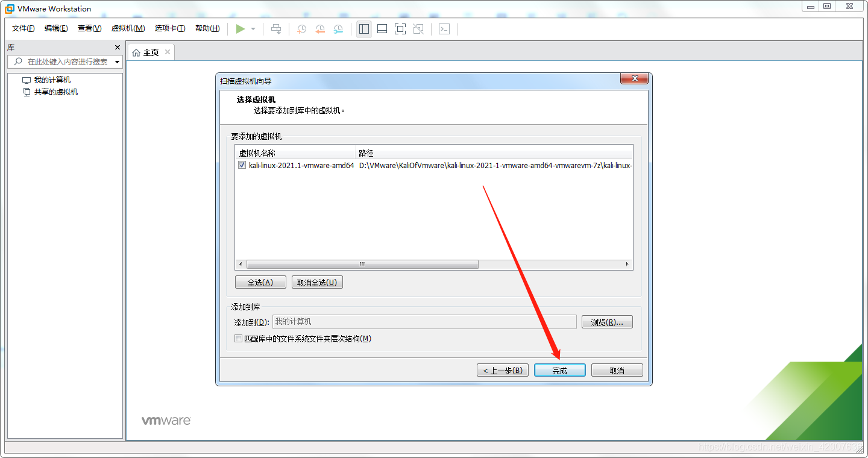Click the Send Ctrl+Alt+Del toolbar icon
868x458 pixels.
click(276, 29)
